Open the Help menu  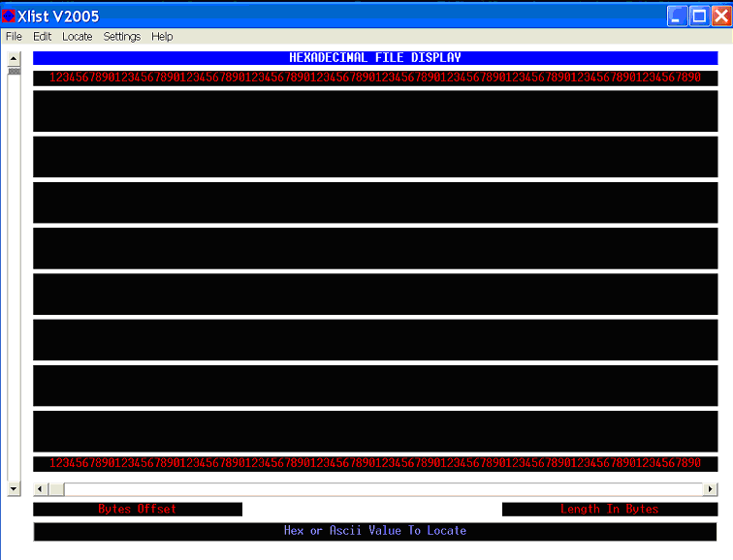162,37
